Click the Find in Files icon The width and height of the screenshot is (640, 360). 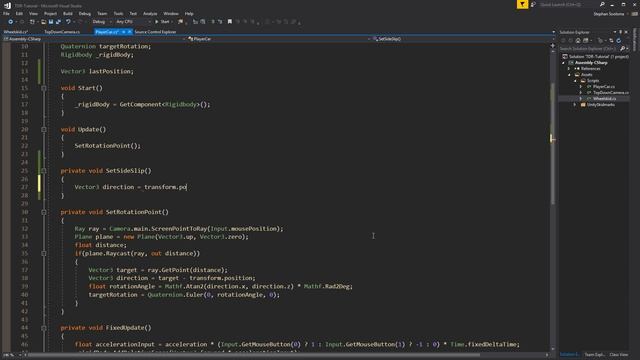(180, 22)
